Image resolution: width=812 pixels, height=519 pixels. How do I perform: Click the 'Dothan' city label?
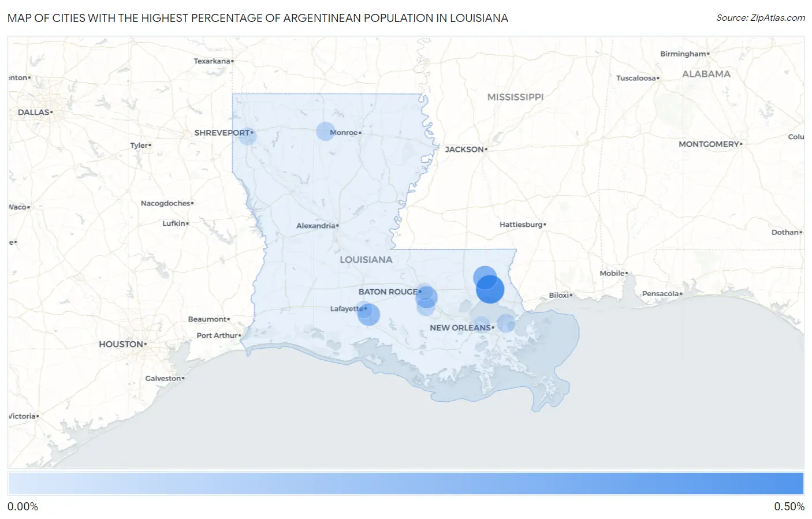click(785, 232)
